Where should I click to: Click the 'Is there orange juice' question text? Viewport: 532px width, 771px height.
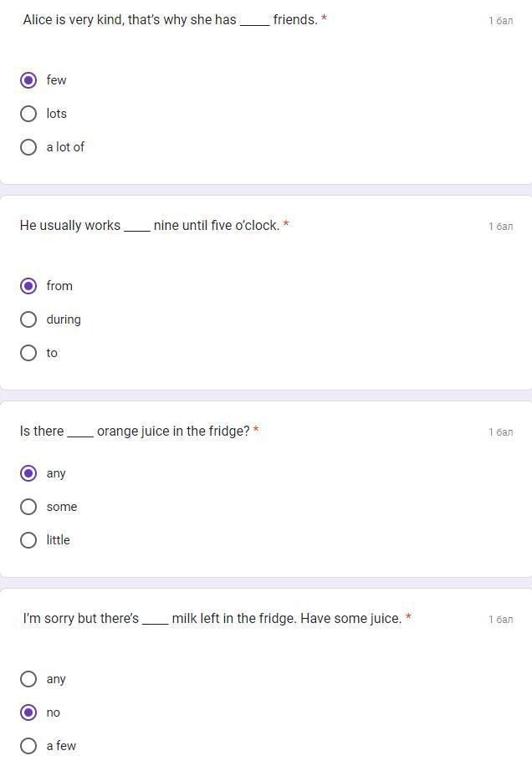135,431
